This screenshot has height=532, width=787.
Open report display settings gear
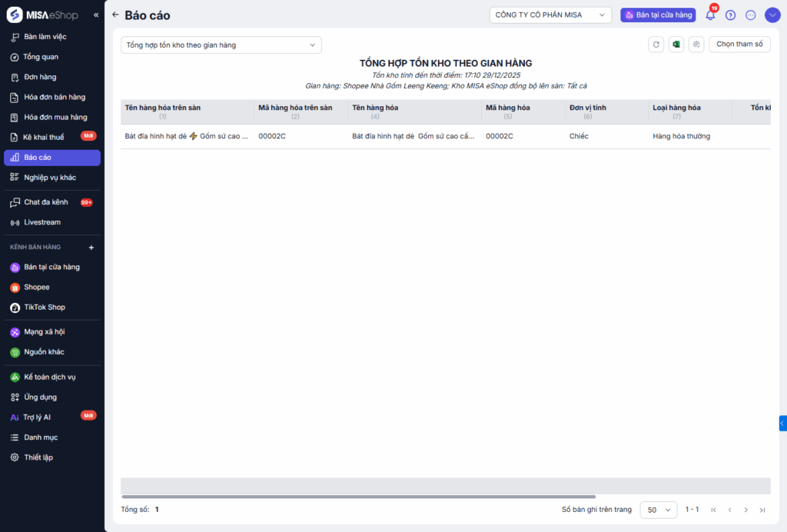(x=696, y=44)
